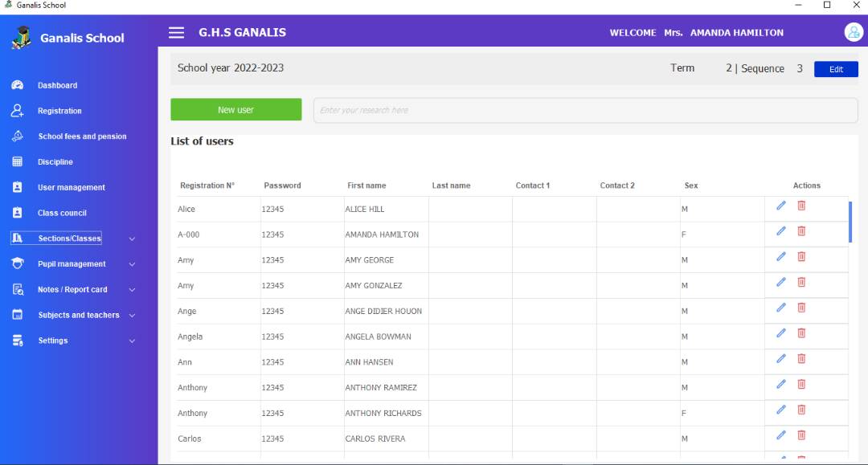Expand the Settings chevron
868x465 pixels.
coord(132,341)
